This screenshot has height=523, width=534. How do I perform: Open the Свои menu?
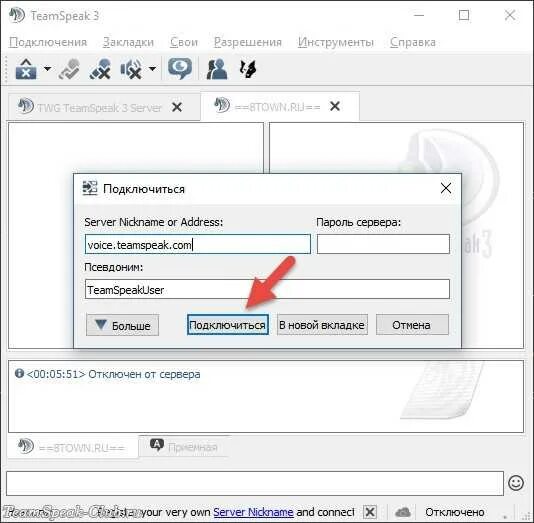[x=184, y=42]
